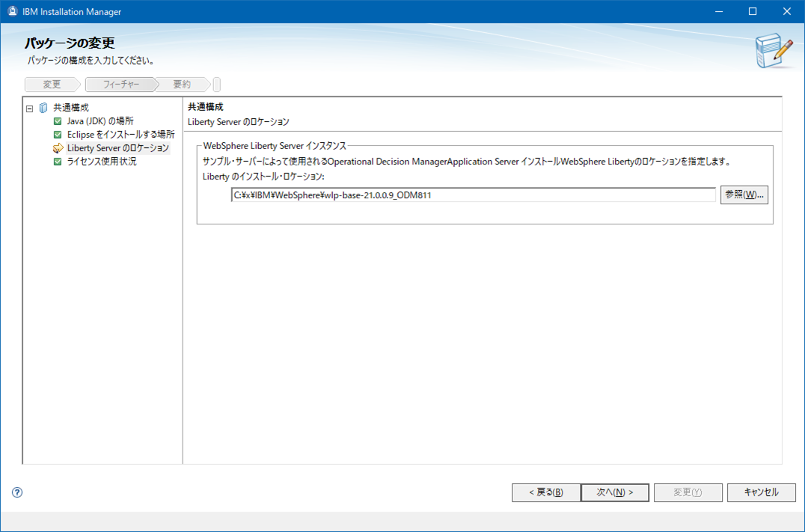This screenshot has width=805, height=532.
Task: Click the IBM Installation Manager title bar icon
Action: point(12,11)
